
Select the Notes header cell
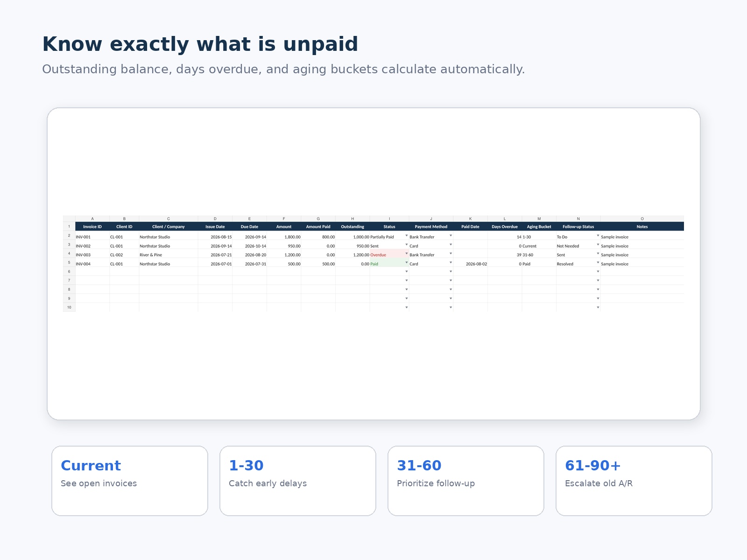(x=642, y=227)
